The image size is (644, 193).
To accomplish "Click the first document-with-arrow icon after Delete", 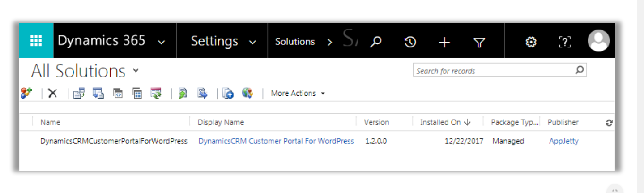I will coord(79,93).
